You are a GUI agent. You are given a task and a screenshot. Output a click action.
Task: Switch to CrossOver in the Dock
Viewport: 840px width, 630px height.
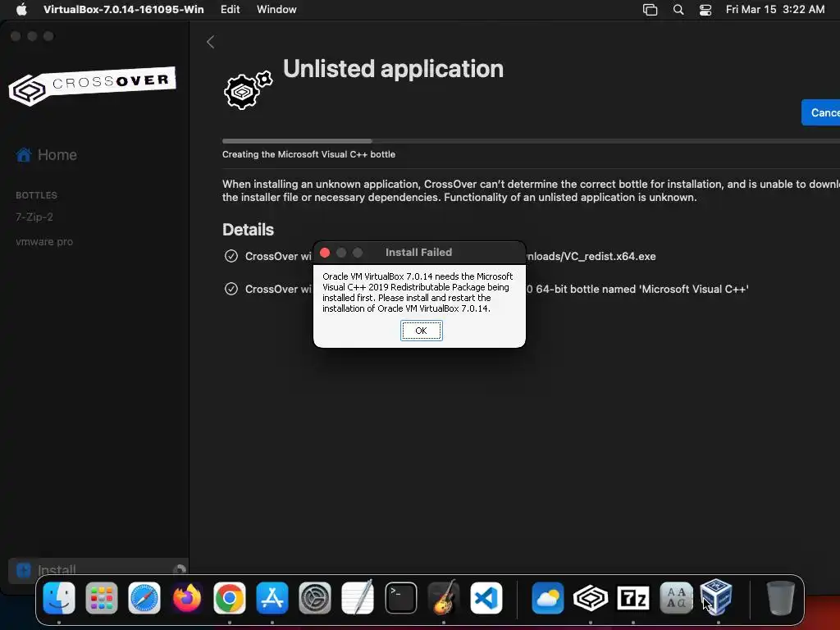coord(591,598)
